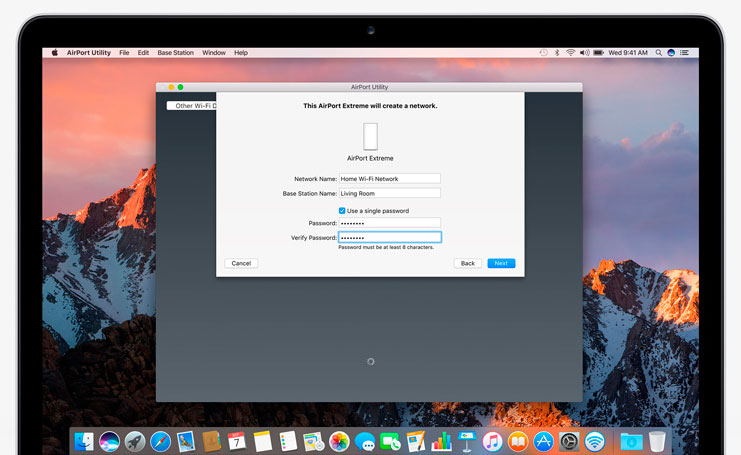Click Siri icon in menu bar
741x455 pixels.
[671, 52]
